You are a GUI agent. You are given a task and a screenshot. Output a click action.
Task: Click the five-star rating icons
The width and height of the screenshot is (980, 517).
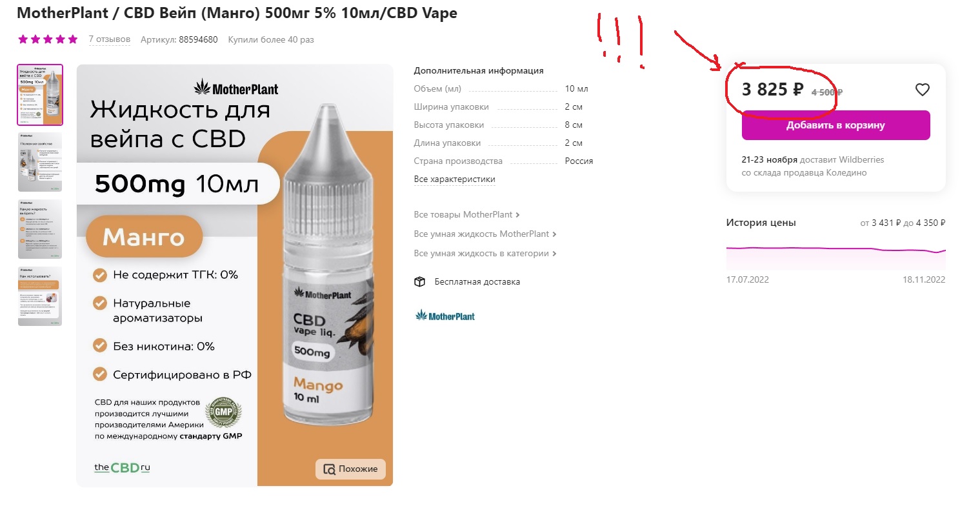[x=48, y=39]
